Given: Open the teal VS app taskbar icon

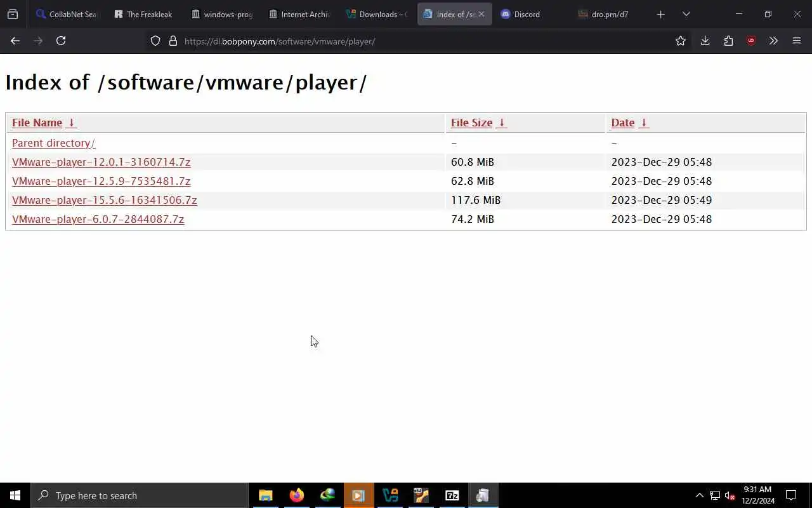Looking at the screenshot, I should 390,495.
